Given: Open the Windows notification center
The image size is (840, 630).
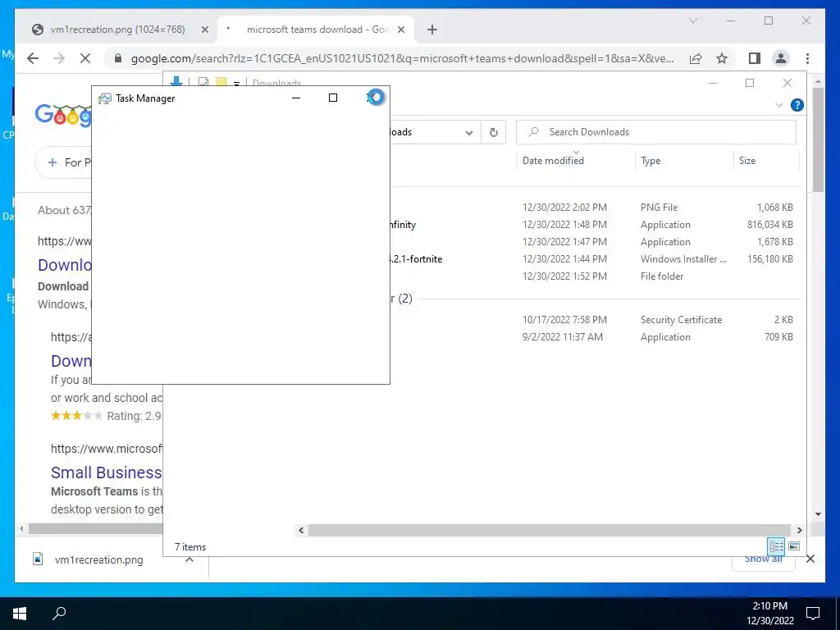Looking at the screenshot, I should (x=813, y=613).
